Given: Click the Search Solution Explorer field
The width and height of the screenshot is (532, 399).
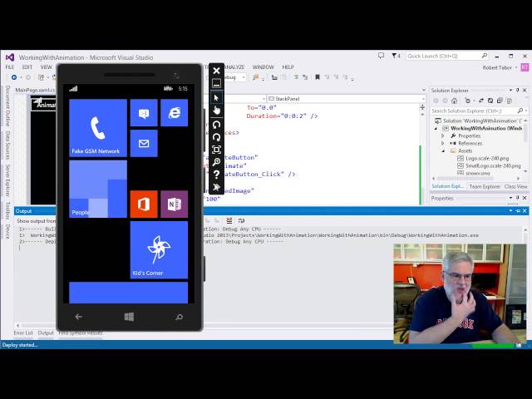Looking at the screenshot, I should point(476,111).
